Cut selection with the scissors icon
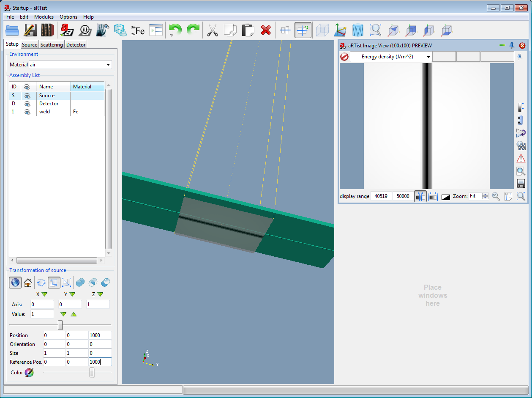The width and height of the screenshot is (532, 398). point(213,30)
